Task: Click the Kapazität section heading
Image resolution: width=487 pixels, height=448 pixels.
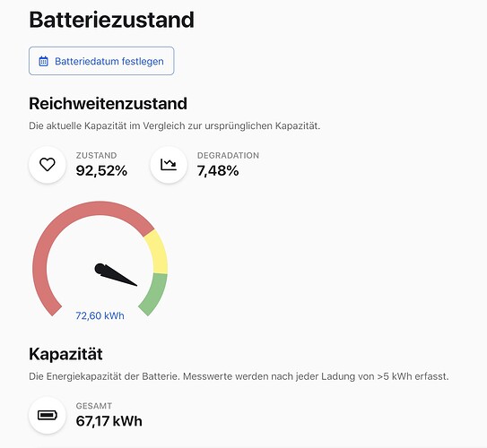Action: [x=65, y=354]
